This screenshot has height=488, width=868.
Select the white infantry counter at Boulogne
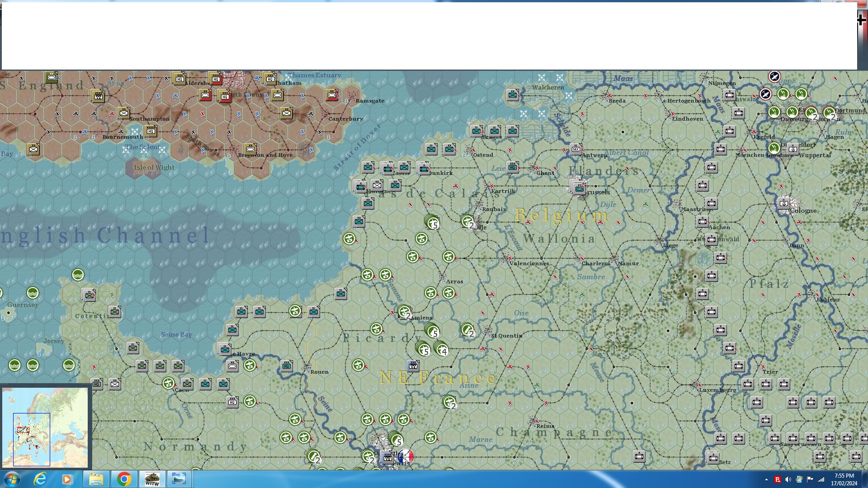coord(377,185)
